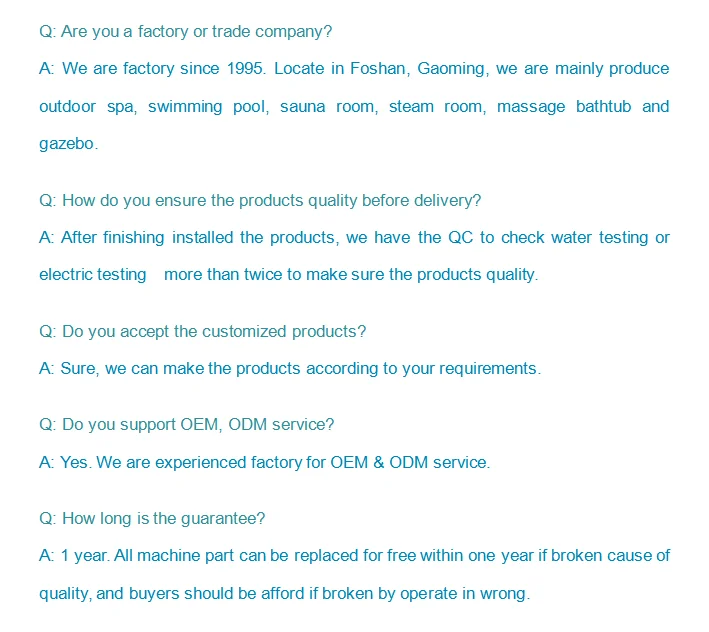Click the question about factory or trade company

coord(185,32)
